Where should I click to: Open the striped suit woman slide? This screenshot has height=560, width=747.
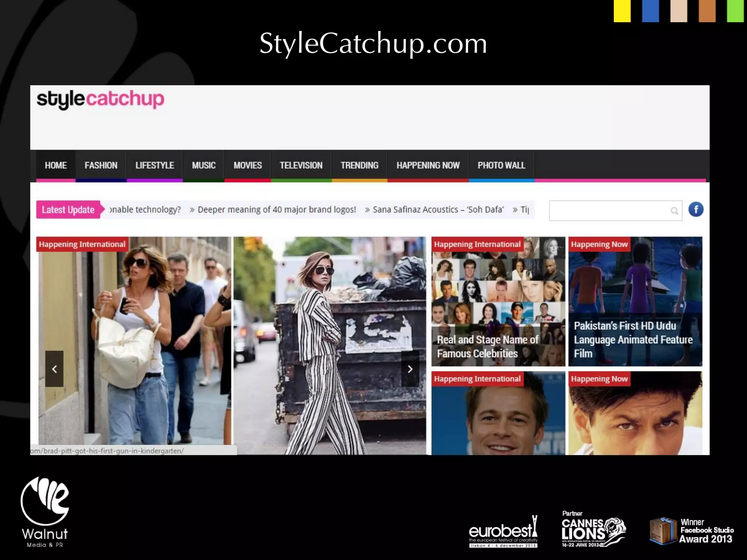pyautogui.click(x=330, y=346)
